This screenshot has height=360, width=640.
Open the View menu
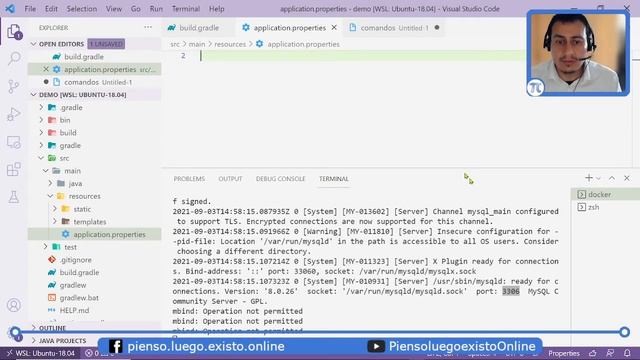click(113, 9)
